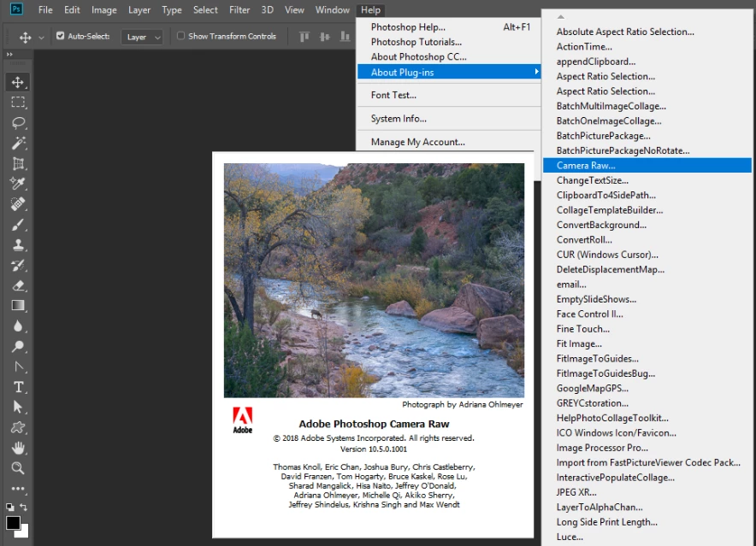Enable Show Transform Controls checkbox
Viewport: 756px width, 546px height.
click(x=180, y=36)
